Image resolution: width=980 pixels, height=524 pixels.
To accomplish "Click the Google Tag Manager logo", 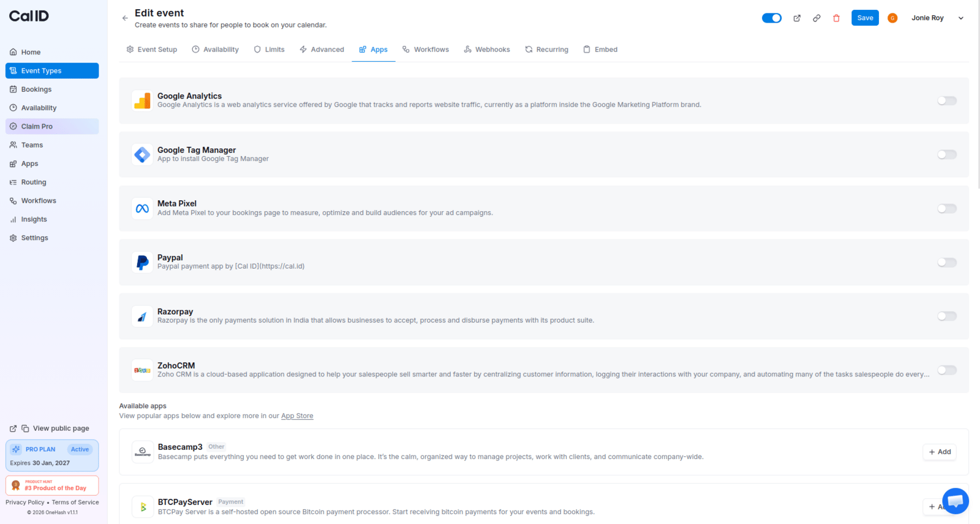I will coord(142,154).
